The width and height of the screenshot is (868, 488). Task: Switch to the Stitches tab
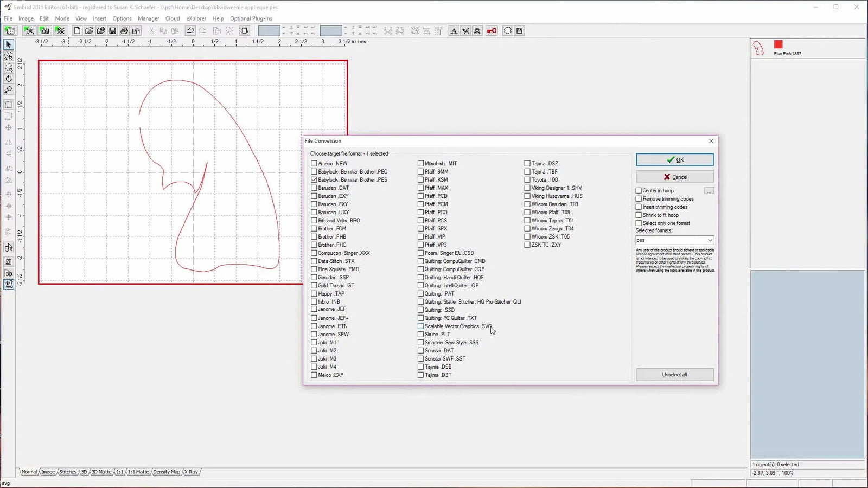pyautogui.click(x=68, y=472)
